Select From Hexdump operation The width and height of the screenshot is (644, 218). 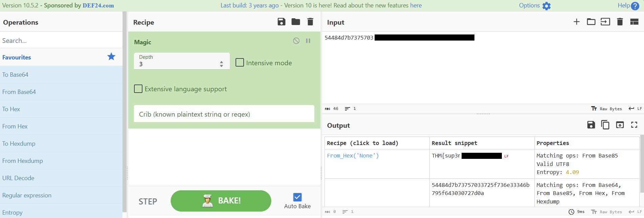coord(61,161)
